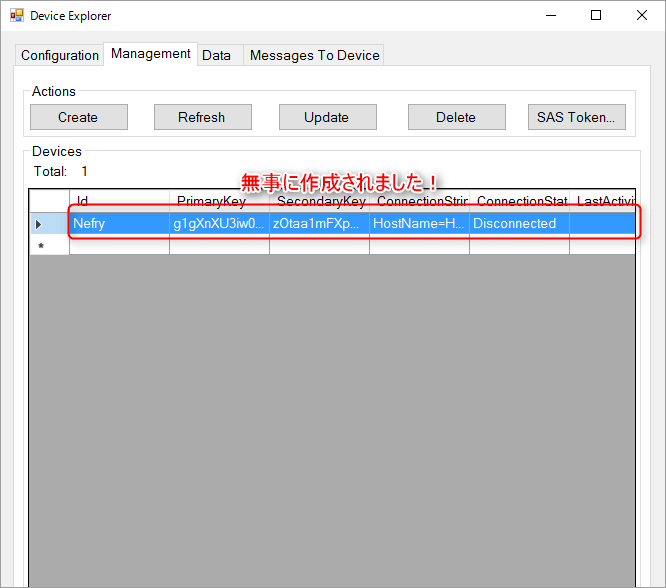Click the PrimaryKey column header

click(219, 201)
